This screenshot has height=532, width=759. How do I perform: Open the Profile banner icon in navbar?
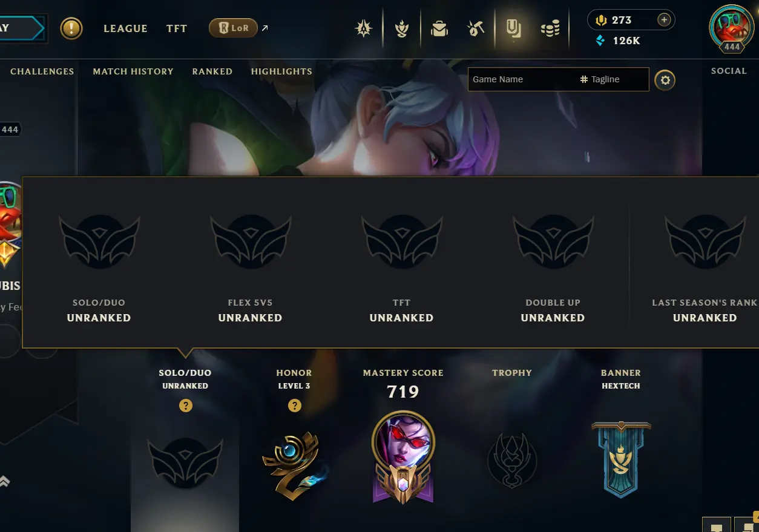pyautogui.click(x=513, y=28)
